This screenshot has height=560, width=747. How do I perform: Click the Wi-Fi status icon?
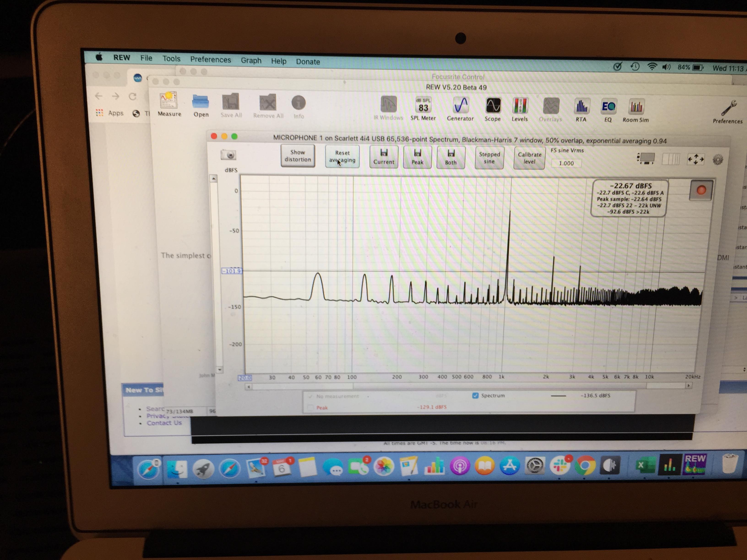[x=652, y=67]
